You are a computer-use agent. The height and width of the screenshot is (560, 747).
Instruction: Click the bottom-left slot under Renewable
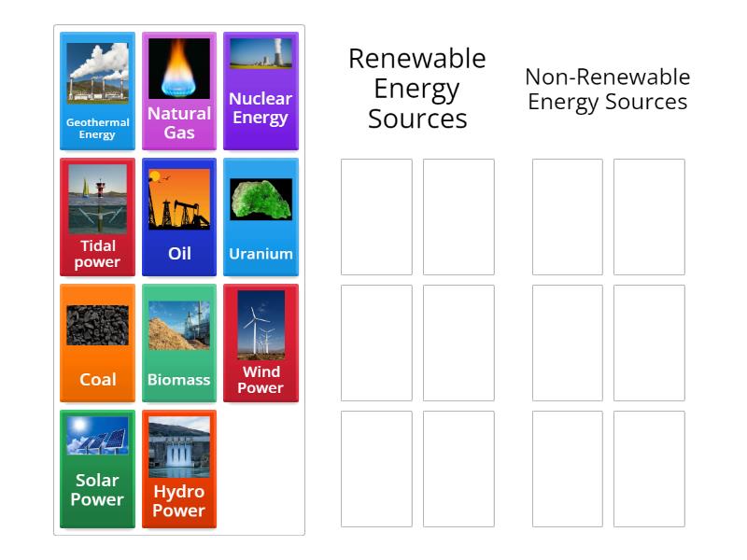click(x=376, y=467)
